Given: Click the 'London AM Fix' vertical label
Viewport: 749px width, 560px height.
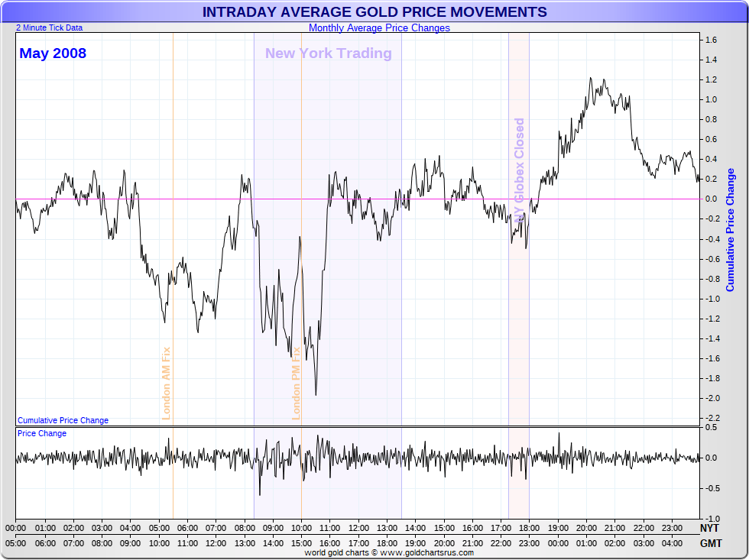Looking at the screenshot, I should [x=167, y=384].
